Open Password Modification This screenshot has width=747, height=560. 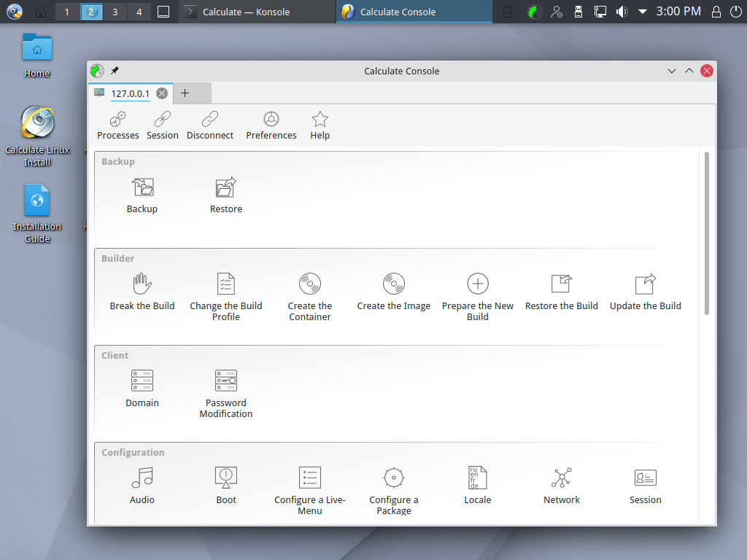click(x=226, y=394)
